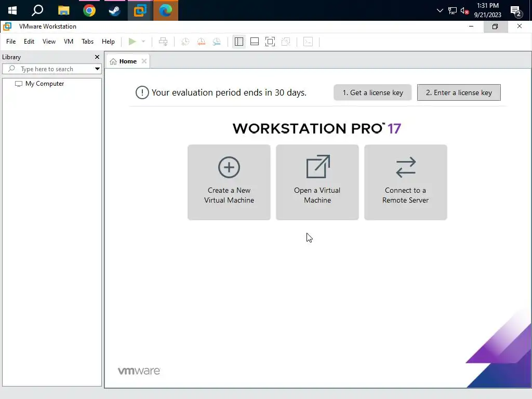Click the taskbar clock showing 1:31 PM
Screen dimensions: 532x399
tap(487, 10)
